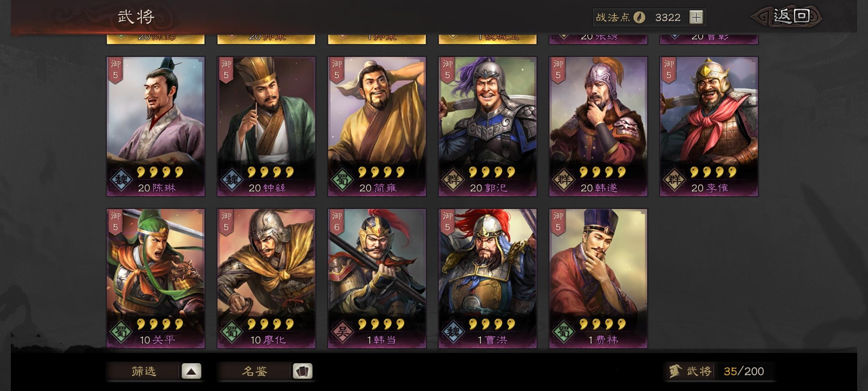Image resolution: width=868 pixels, height=391 pixels.
Task: Expand the 筛选 filter arrow
Action: coord(191,371)
